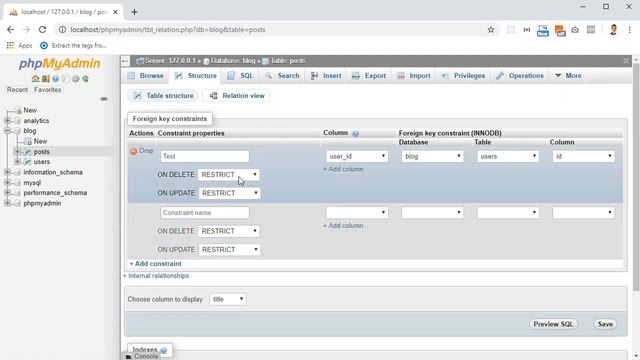640x360 pixels.
Task: Expand the phpmyadmin database node
Action: pyautogui.click(x=7, y=203)
